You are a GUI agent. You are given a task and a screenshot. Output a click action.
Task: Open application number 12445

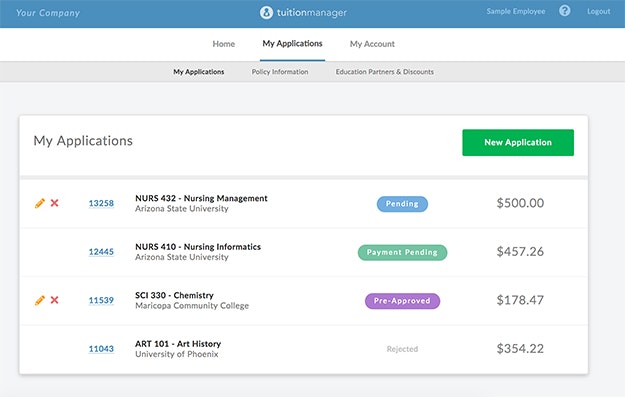coord(101,252)
